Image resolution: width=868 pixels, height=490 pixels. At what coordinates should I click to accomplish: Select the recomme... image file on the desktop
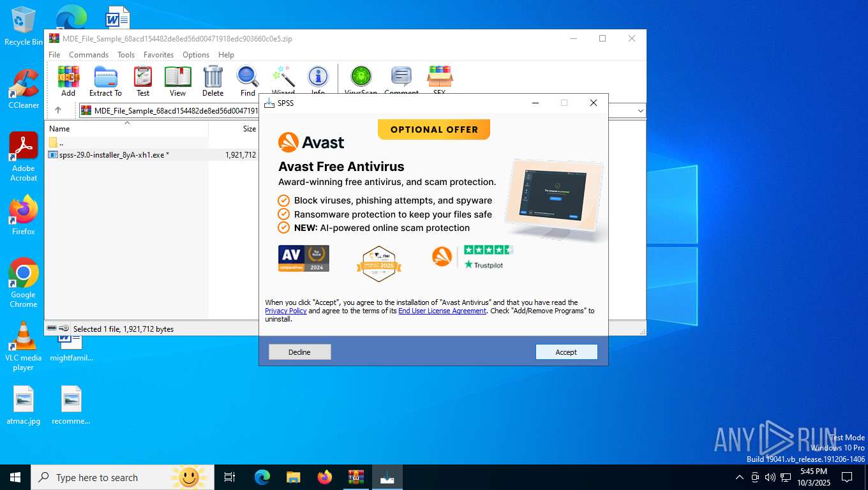(x=71, y=406)
